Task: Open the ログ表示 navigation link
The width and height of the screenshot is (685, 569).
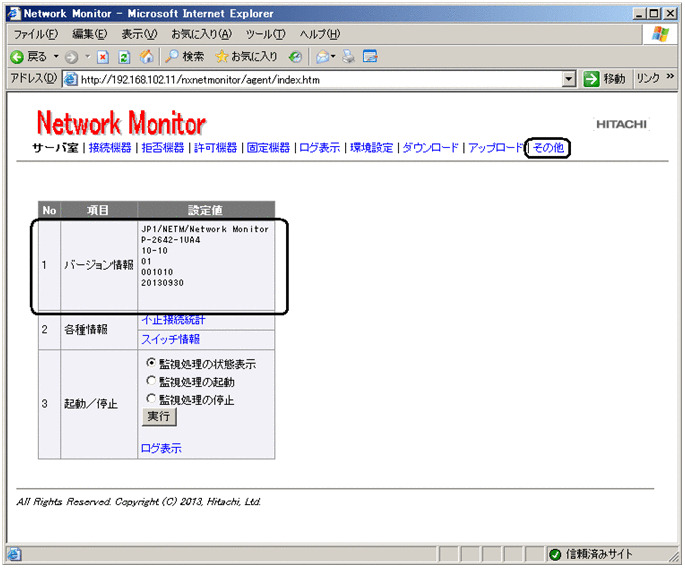Action: pos(320,148)
